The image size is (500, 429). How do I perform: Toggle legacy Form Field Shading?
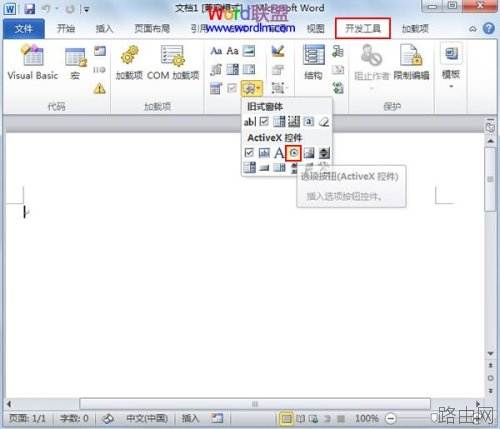[309, 122]
